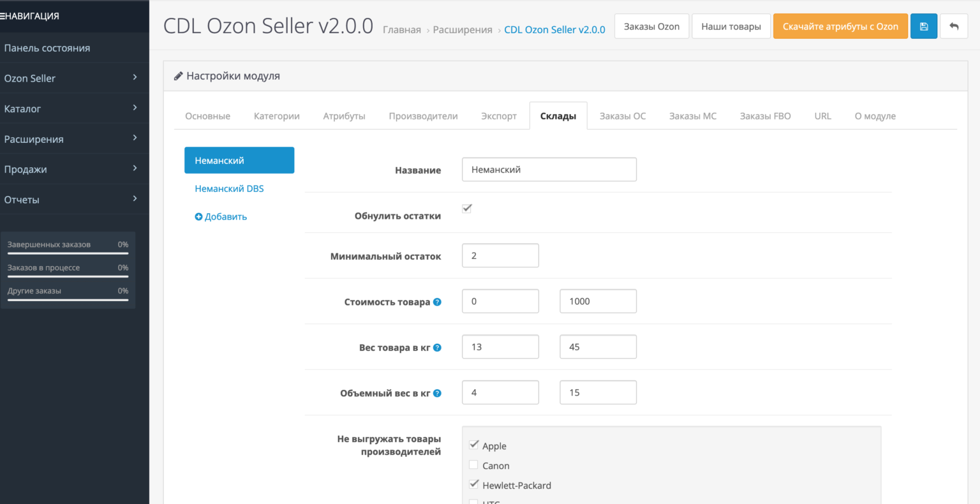Image resolution: width=980 pixels, height=504 pixels.
Task: Click the CDL Ozon Seller v2.0.0 breadcrumb
Action: point(554,29)
